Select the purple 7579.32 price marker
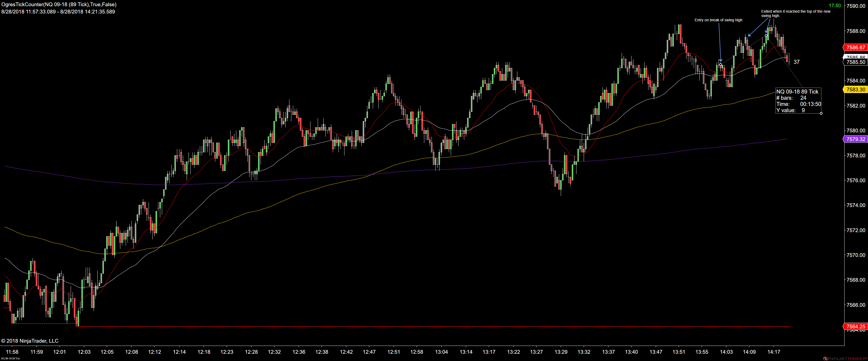The image size is (868, 361). (x=856, y=139)
